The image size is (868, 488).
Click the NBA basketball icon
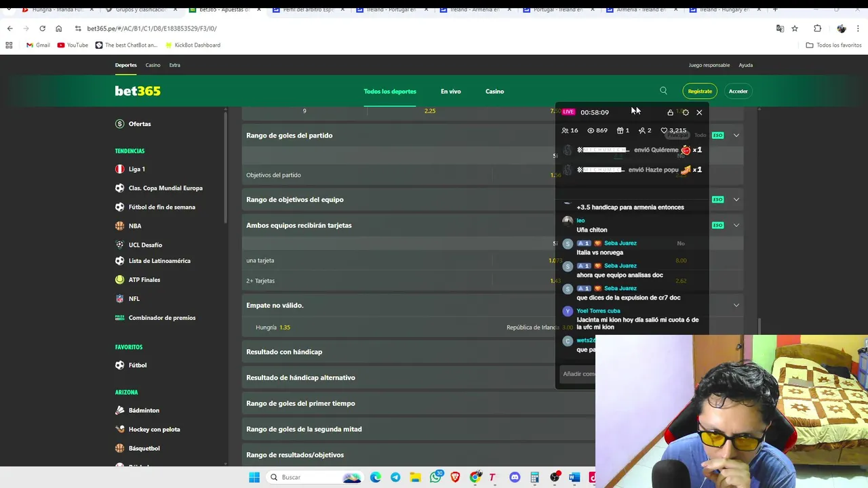pyautogui.click(x=120, y=226)
